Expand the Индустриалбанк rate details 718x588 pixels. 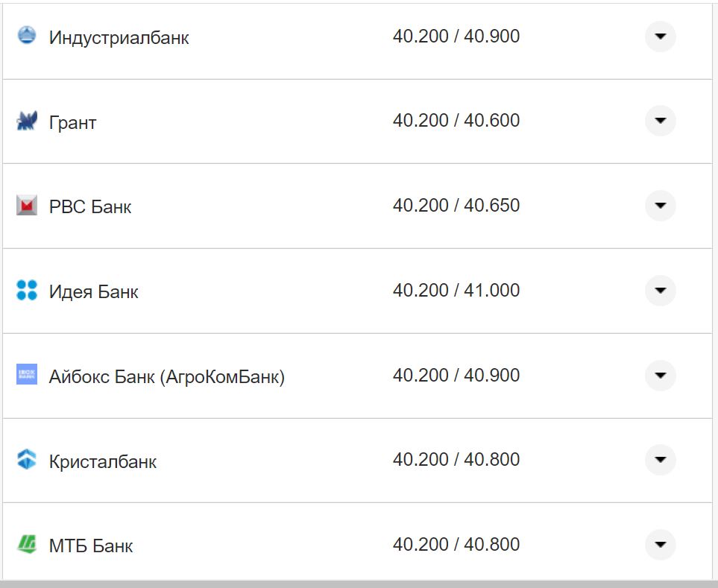660,36
